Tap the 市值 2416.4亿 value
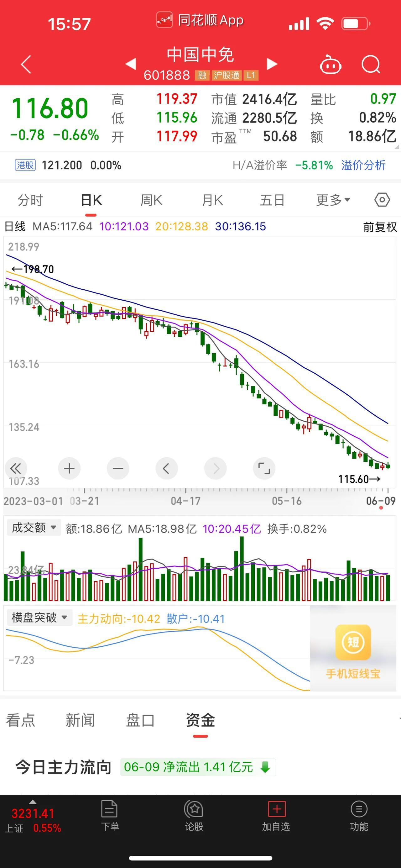 tap(254, 99)
